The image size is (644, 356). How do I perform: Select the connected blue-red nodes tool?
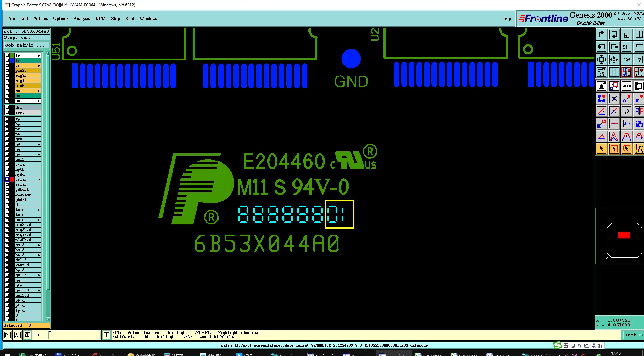pyautogui.click(x=601, y=99)
